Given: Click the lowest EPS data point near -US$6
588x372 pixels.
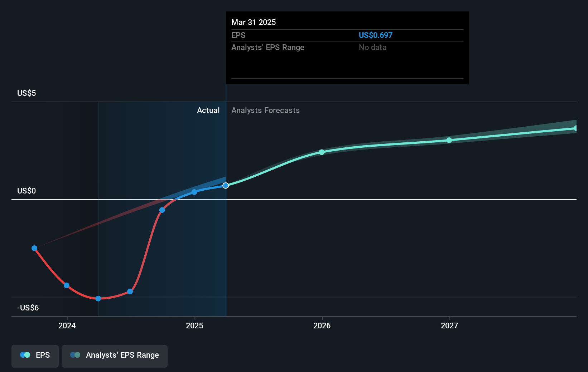Looking at the screenshot, I should pos(98,298).
